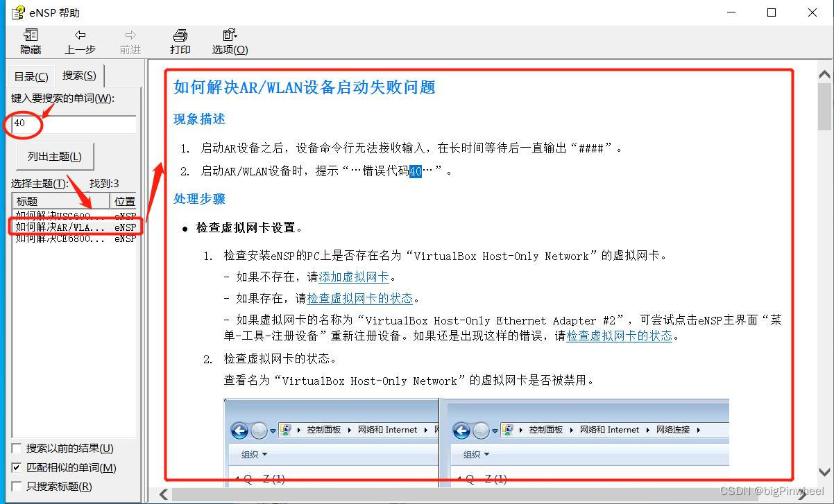Image resolution: width=834 pixels, height=504 pixels.
Task: Select the 如何解决AR/WLA... result row
Action: (x=74, y=227)
